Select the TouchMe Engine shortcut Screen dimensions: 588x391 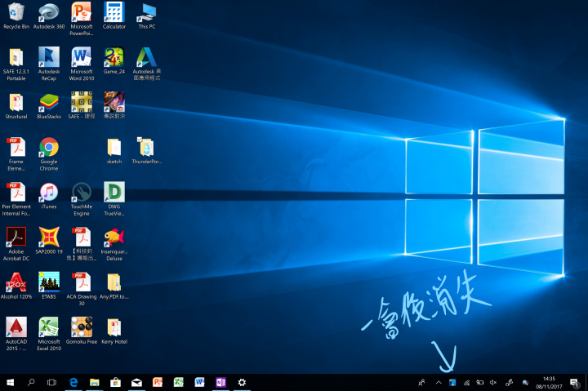point(82,198)
